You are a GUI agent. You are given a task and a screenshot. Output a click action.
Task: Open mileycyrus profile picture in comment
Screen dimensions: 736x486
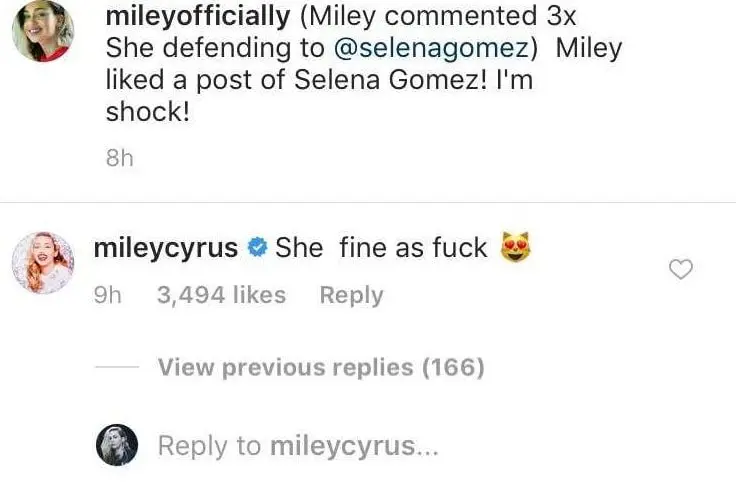[x=42, y=264]
